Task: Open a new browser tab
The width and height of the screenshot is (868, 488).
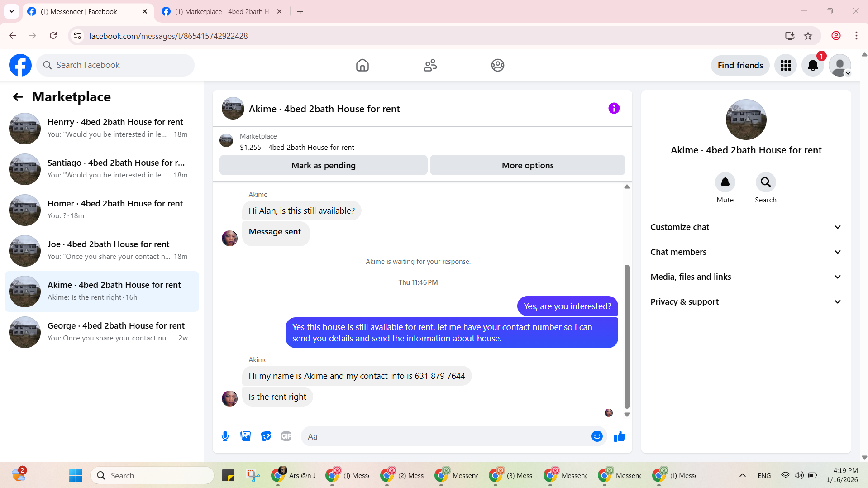Action: click(300, 11)
